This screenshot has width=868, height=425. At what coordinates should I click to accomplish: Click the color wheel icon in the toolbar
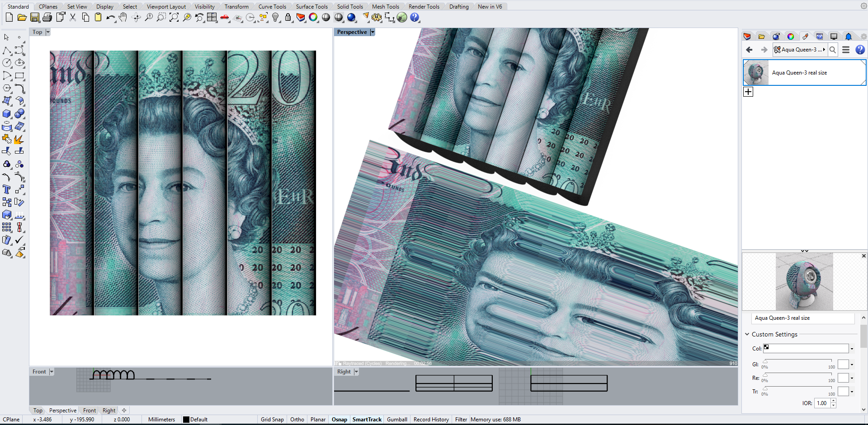coord(313,18)
